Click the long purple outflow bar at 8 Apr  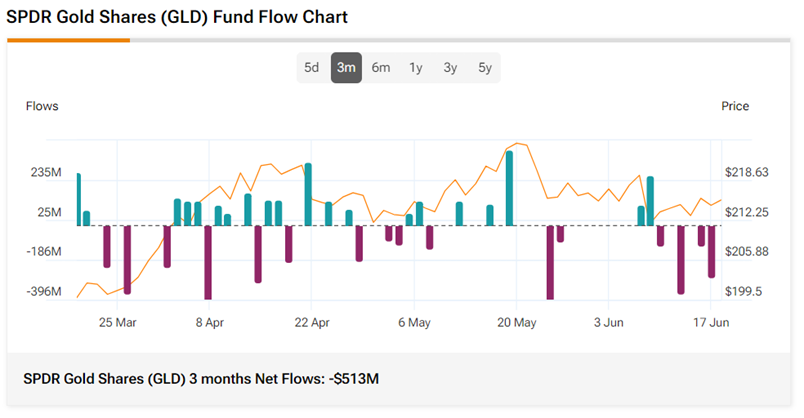208,262
